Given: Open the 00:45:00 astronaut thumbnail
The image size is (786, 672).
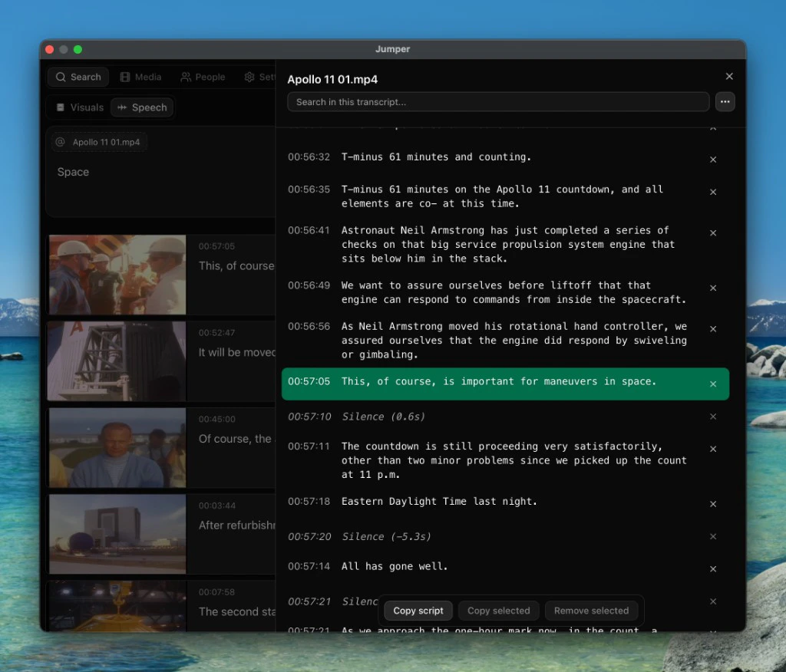Looking at the screenshot, I should tap(117, 447).
